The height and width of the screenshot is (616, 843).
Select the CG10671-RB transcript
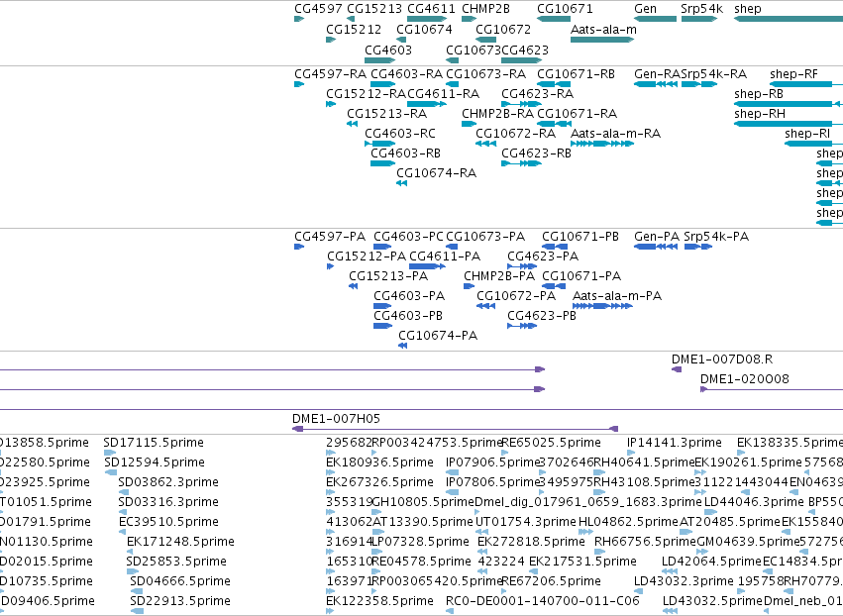pyautogui.click(x=554, y=84)
